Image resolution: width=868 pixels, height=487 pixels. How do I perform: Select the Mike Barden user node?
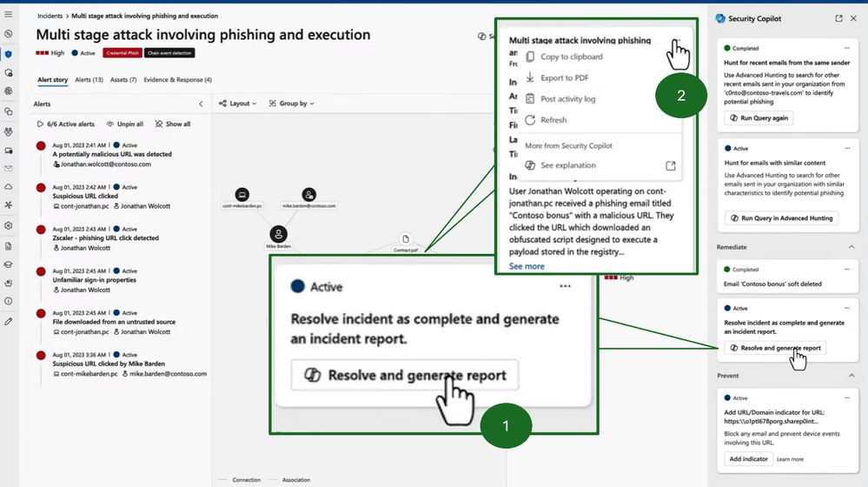coord(278,234)
